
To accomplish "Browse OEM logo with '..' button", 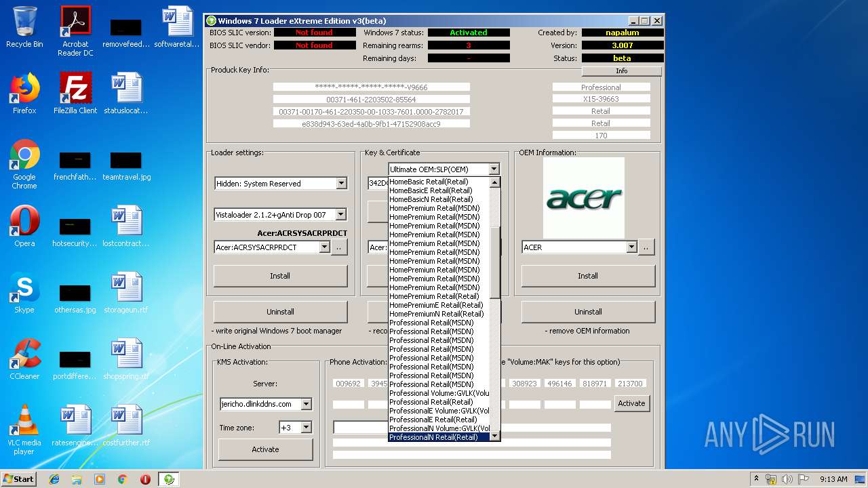I will 646,247.
